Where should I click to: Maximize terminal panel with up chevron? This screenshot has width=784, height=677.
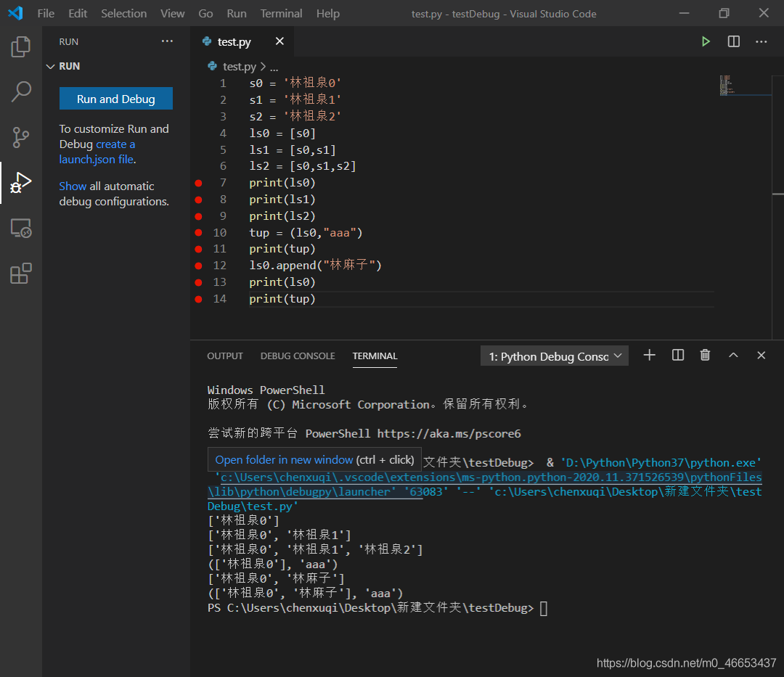pyautogui.click(x=733, y=355)
